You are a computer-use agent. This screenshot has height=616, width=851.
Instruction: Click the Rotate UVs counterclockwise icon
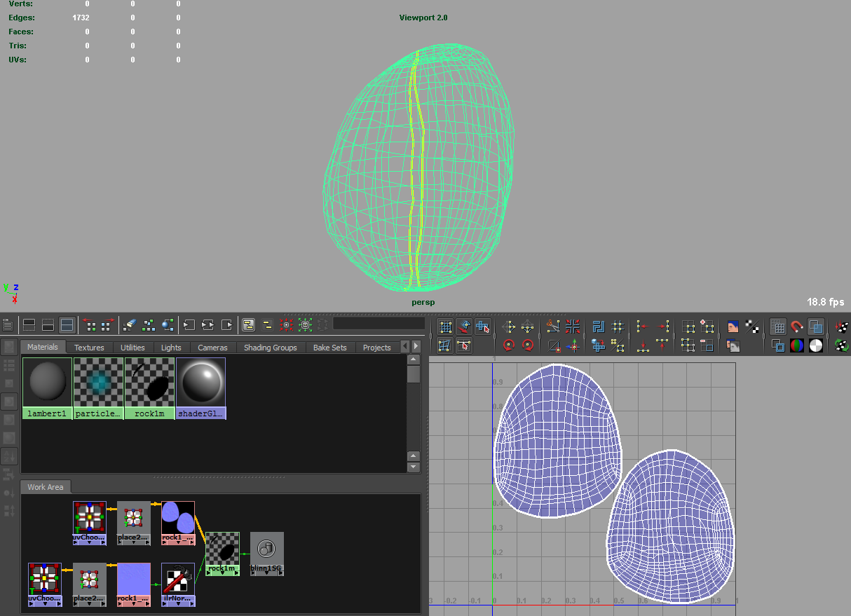[x=508, y=345]
